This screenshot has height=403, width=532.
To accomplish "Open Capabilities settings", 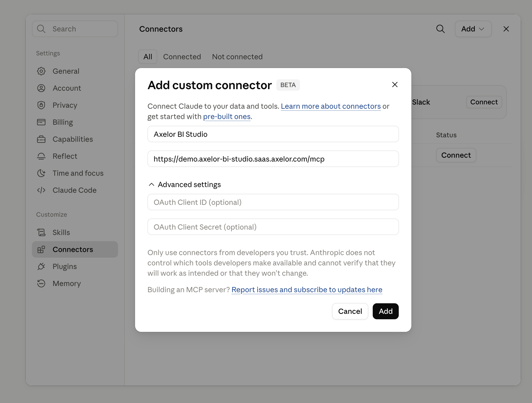I will [x=75, y=139].
